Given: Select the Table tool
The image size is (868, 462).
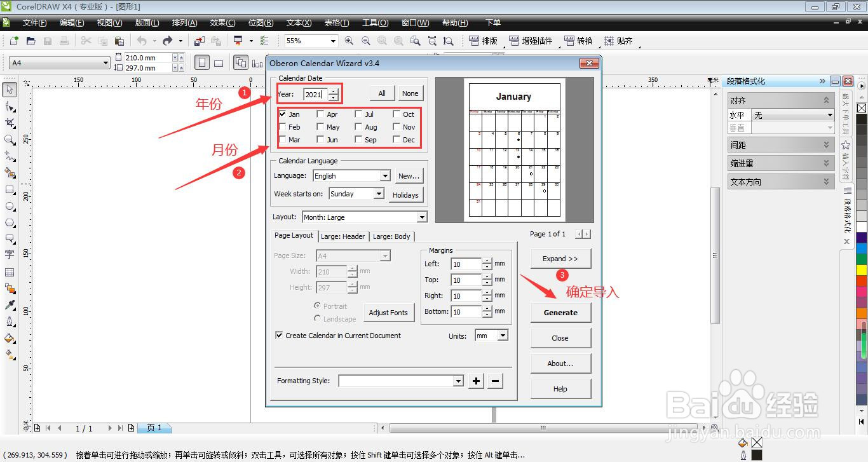Looking at the screenshot, I should [x=9, y=273].
